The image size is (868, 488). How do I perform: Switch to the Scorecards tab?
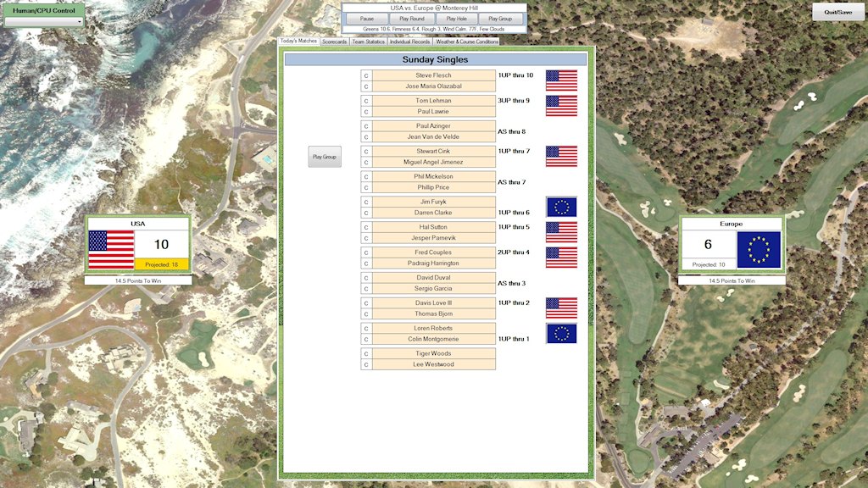click(x=334, y=42)
